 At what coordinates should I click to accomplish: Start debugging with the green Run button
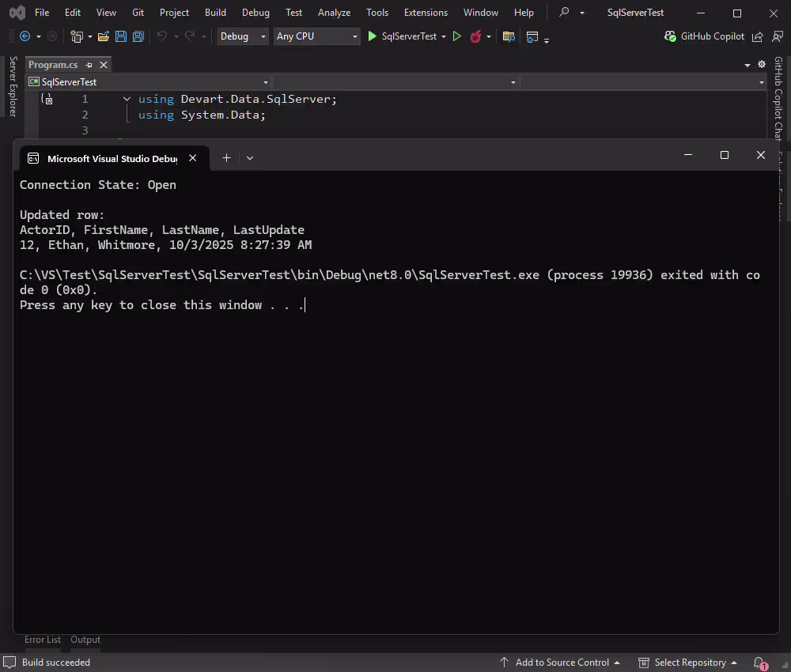372,36
